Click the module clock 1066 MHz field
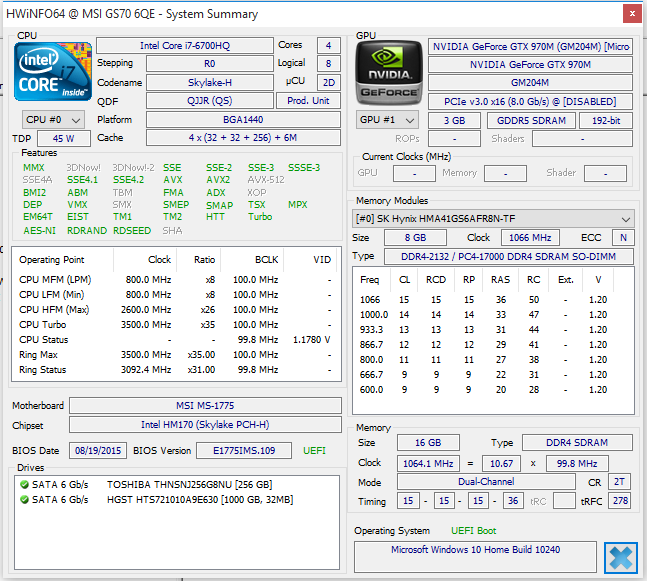The height and width of the screenshot is (581, 647). pos(530,238)
